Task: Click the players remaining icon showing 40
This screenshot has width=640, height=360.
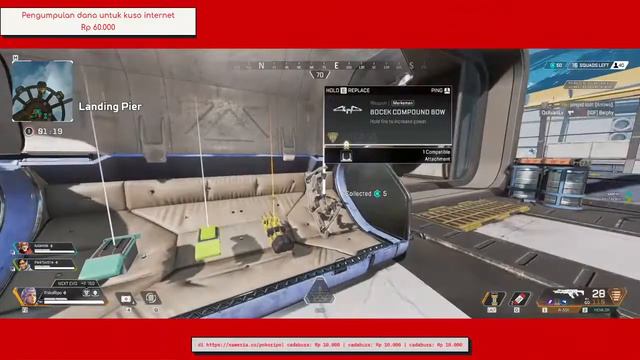Action: [619, 65]
